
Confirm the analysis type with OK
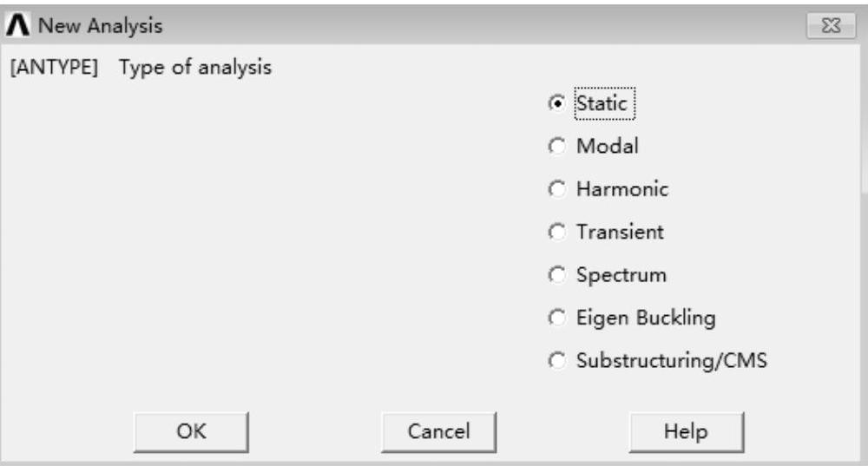click(191, 431)
